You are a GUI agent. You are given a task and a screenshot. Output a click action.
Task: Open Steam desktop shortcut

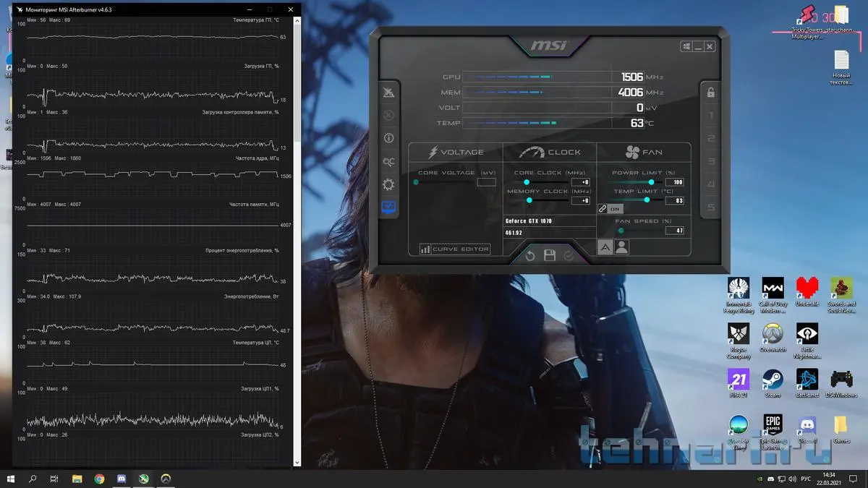point(773,383)
